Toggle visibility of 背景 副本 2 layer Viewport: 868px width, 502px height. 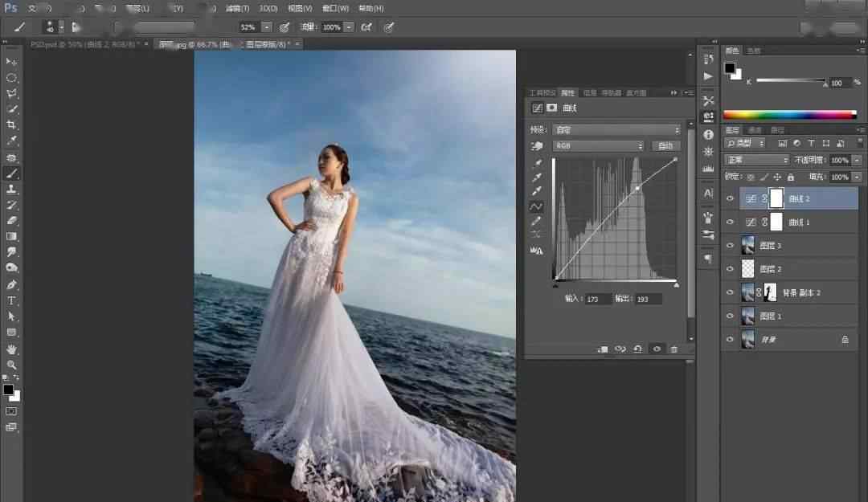(x=730, y=293)
